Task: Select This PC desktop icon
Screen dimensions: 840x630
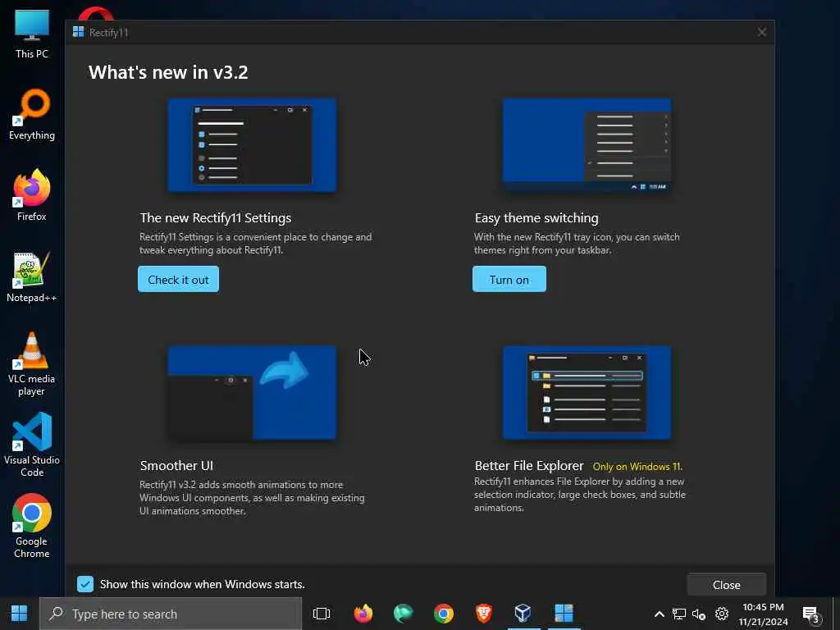Action: [32, 33]
